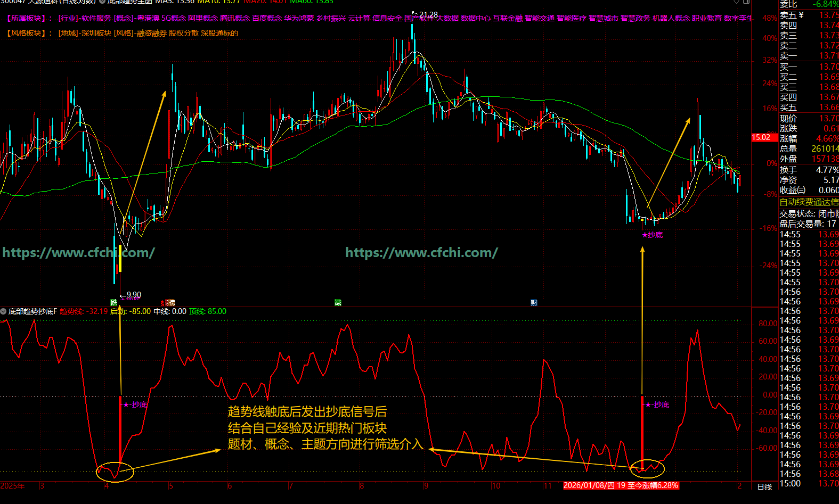Click the 交易状态 trading status line

click(809, 213)
